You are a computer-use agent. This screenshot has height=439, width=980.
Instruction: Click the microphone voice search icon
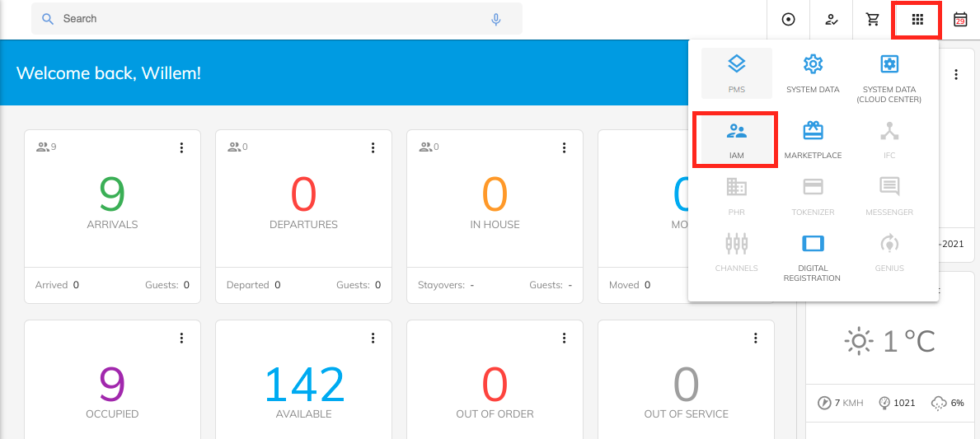tap(495, 20)
